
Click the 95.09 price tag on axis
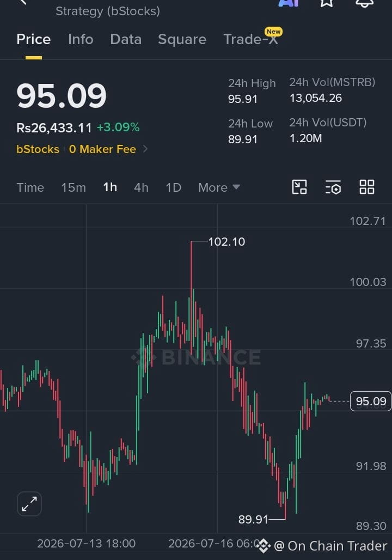pos(371,401)
